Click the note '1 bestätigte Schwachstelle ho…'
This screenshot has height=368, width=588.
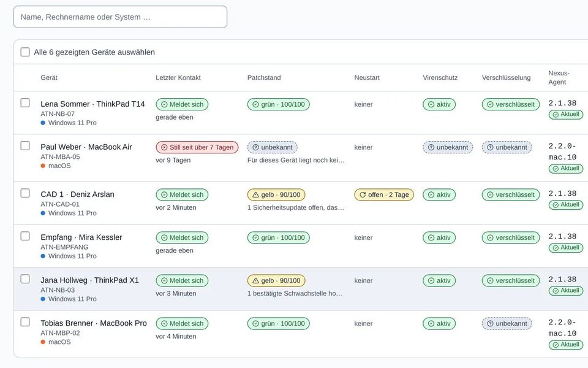[x=295, y=293]
